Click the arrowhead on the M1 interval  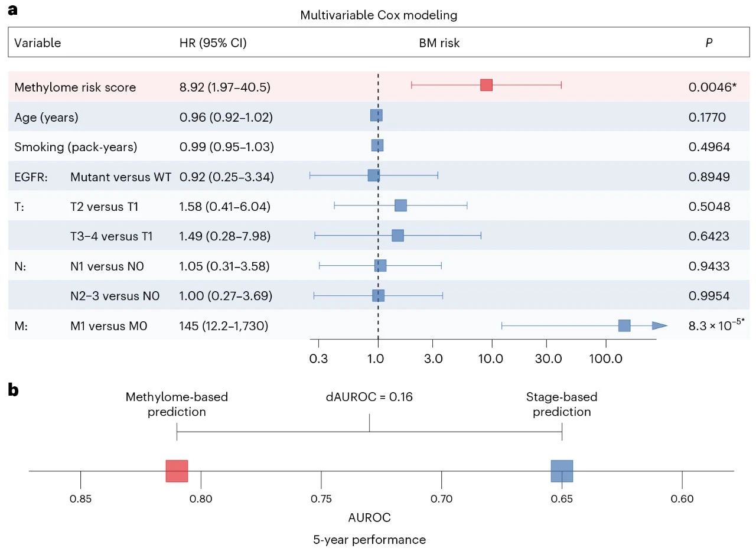pyautogui.click(x=659, y=325)
